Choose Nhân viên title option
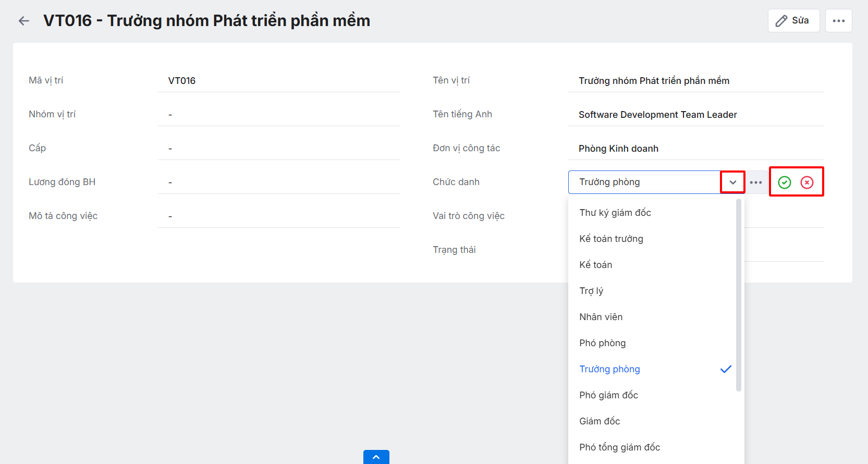Viewport: 868px width, 464px height. (x=601, y=317)
